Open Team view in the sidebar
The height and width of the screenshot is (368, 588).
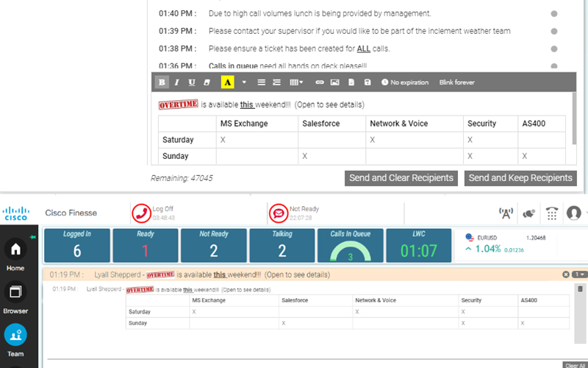pyautogui.click(x=15, y=340)
